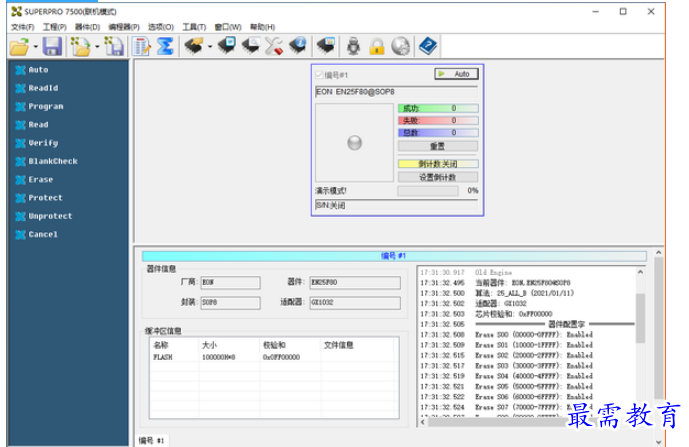
Task: Click the yellow padlock icon
Action: coord(377,46)
